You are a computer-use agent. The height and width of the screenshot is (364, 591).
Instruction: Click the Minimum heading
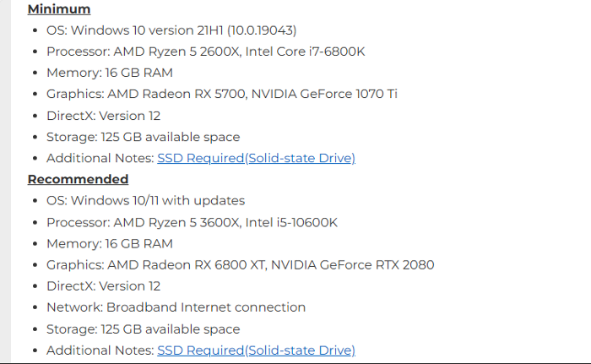tap(59, 9)
